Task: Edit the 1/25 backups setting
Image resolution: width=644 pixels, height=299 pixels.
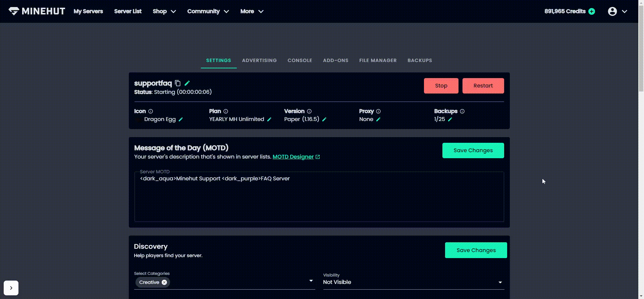Action: tap(450, 119)
